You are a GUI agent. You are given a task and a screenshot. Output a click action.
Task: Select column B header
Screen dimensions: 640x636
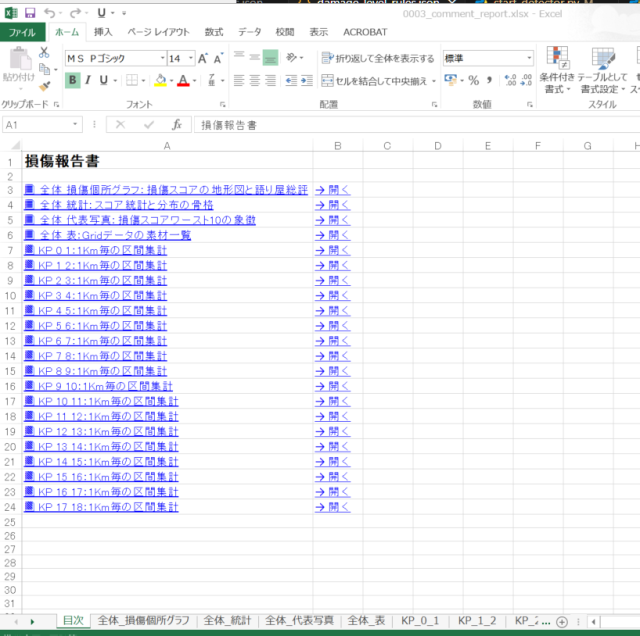(x=338, y=146)
